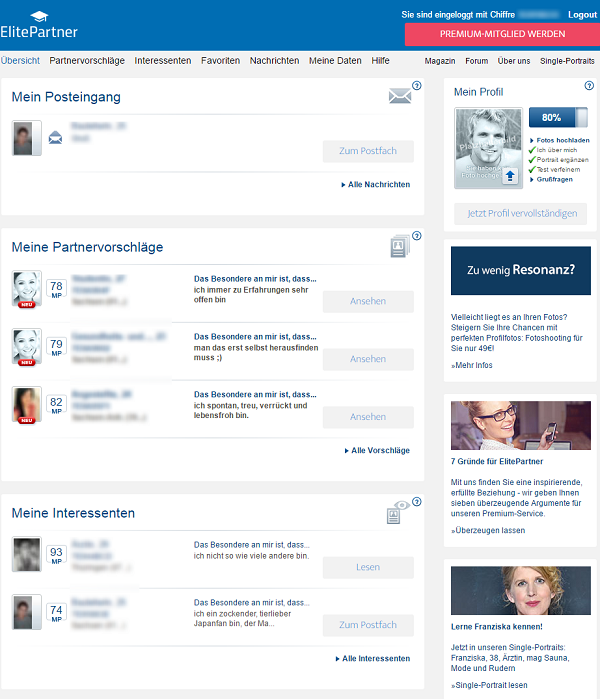This screenshot has height=699, width=600.
Task: Open the Magazin link
Action: pos(440,61)
